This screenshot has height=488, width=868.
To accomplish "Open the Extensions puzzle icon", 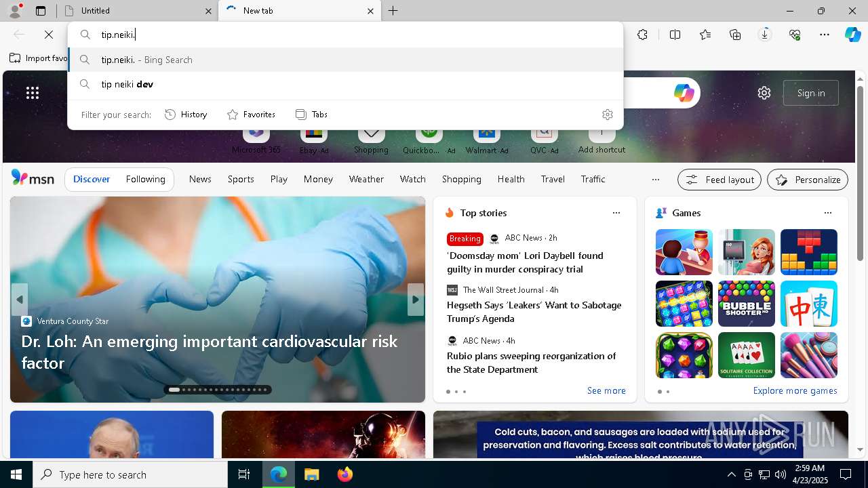I will [642, 35].
